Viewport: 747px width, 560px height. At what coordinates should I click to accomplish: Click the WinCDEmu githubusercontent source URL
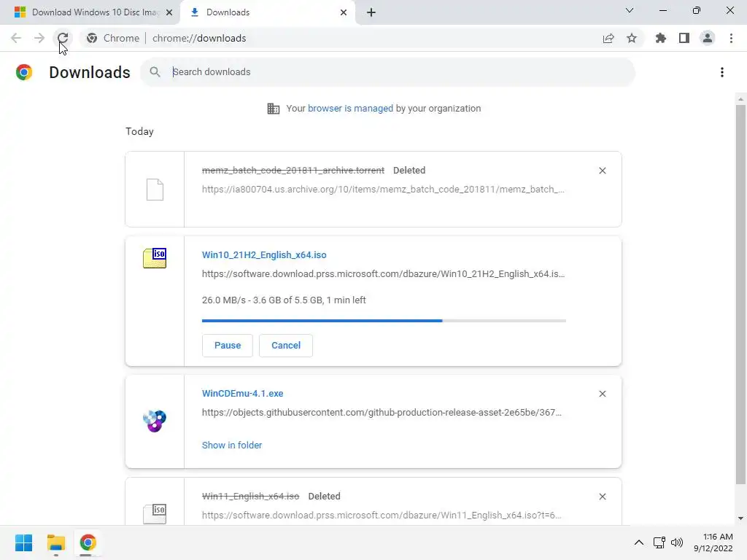(382, 413)
